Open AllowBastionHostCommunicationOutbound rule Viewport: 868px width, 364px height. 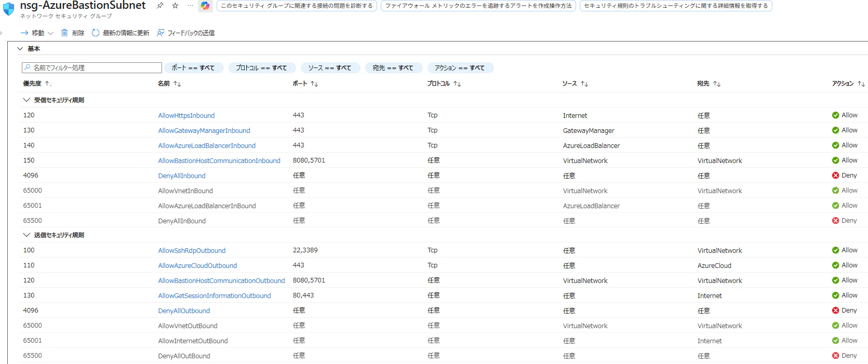tap(221, 281)
